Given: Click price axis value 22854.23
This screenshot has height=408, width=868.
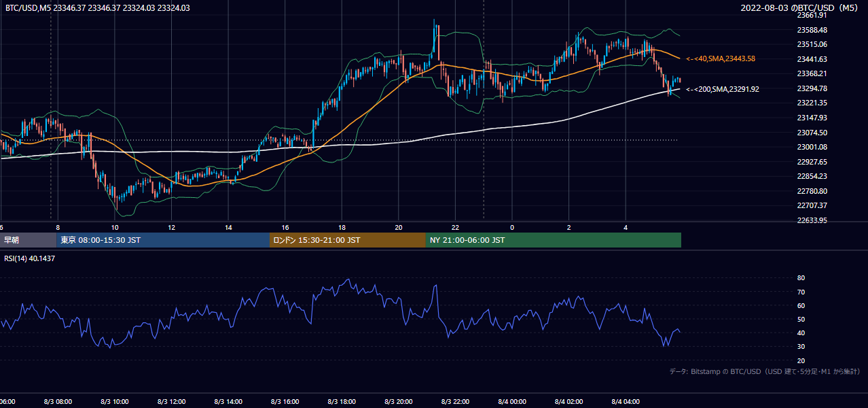Looking at the screenshot, I should click(x=812, y=176).
